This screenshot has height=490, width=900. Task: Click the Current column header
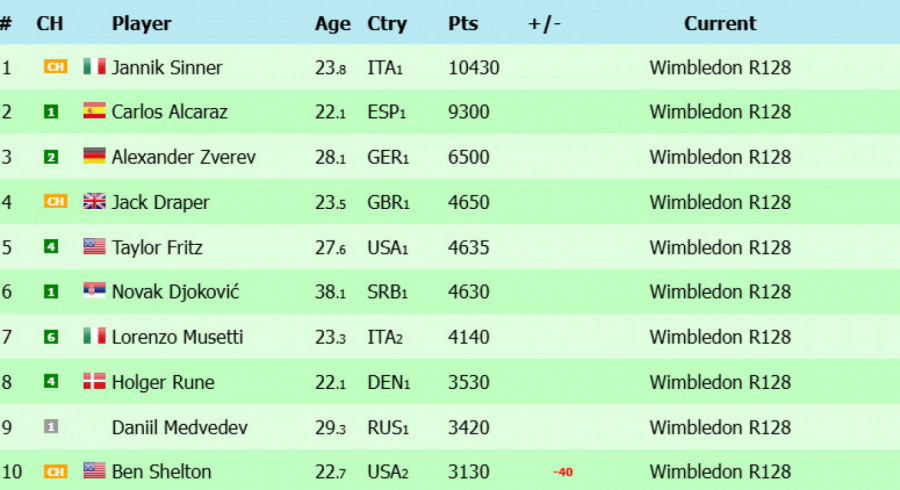[x=720, y=24]
